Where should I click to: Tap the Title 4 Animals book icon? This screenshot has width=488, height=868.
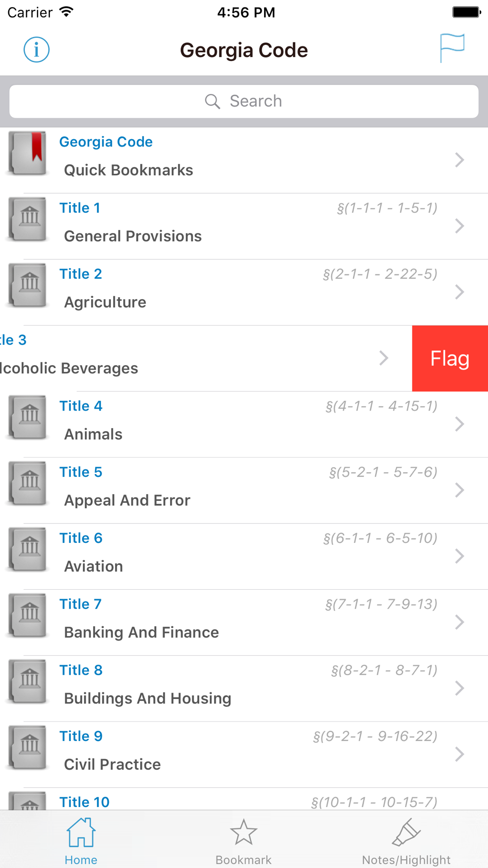click(28, 417)
